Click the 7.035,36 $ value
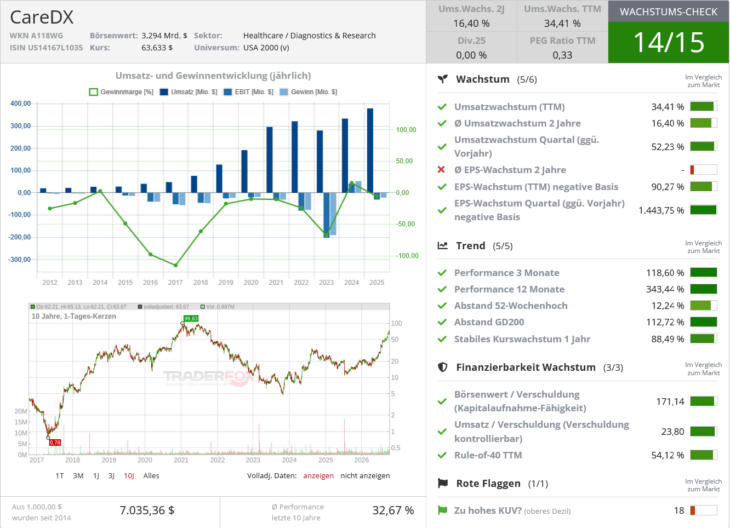 [147, 510]
